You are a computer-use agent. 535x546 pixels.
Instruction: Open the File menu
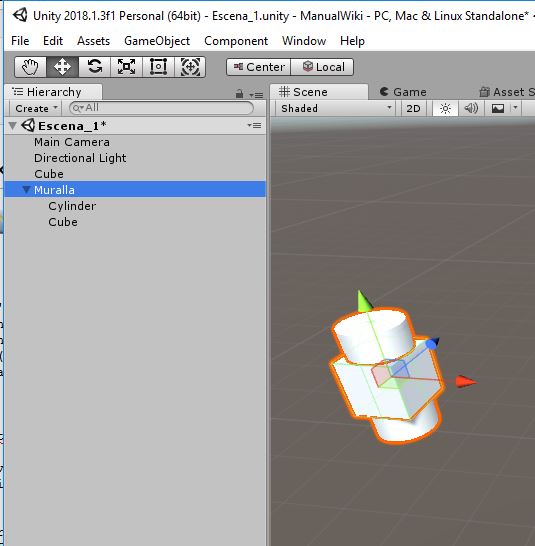[20, 41]
